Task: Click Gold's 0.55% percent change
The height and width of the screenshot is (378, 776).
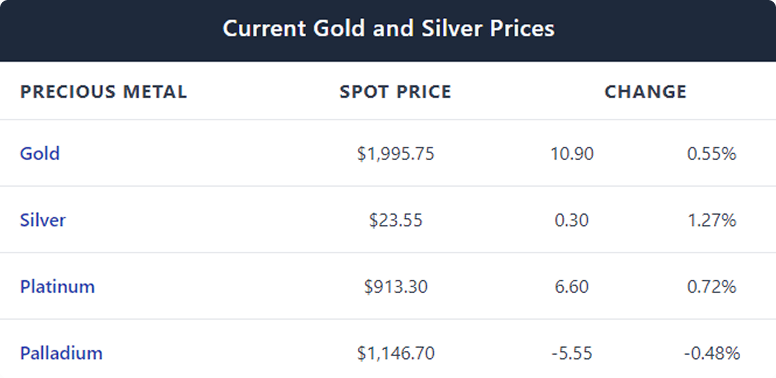Action: [712, 154]
